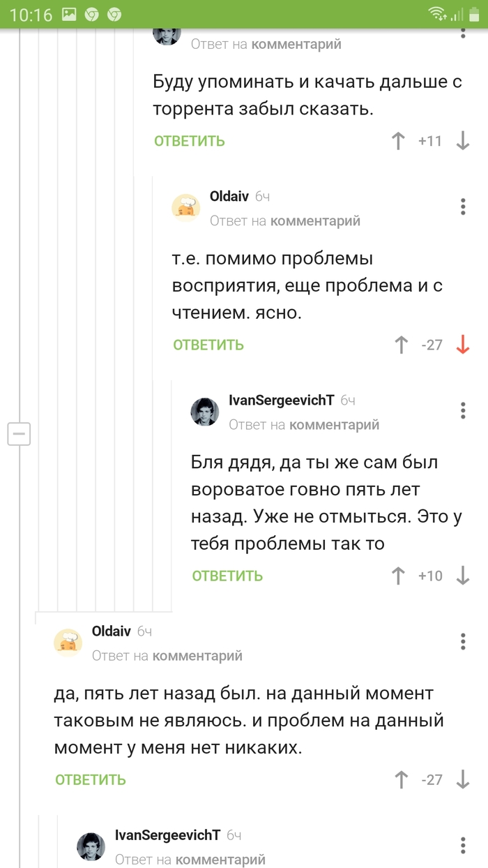The height and width of the screenshot is (868, 488).
Task: Upvote Oldaiv's comment about reading problems
Action: pos(402,345)
